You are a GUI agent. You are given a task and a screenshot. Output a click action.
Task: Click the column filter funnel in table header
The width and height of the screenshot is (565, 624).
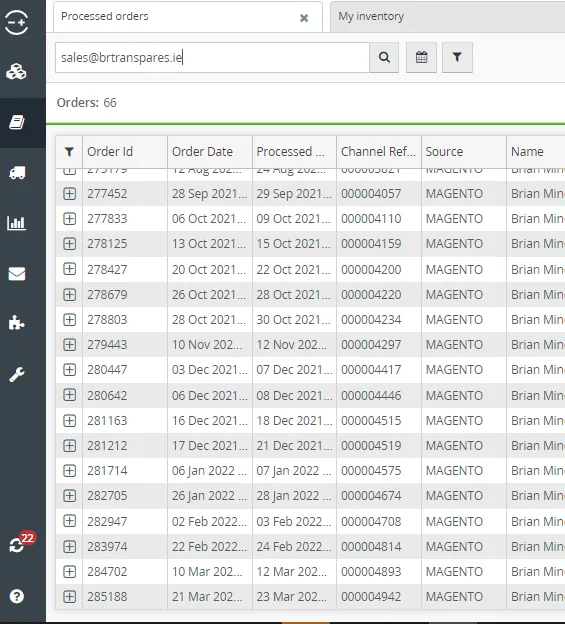(x=69, y=152)
